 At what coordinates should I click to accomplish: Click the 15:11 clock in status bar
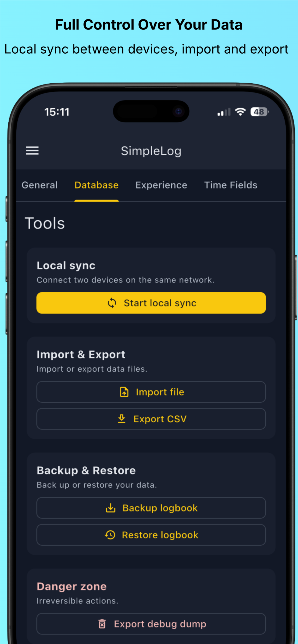[57, 112]
